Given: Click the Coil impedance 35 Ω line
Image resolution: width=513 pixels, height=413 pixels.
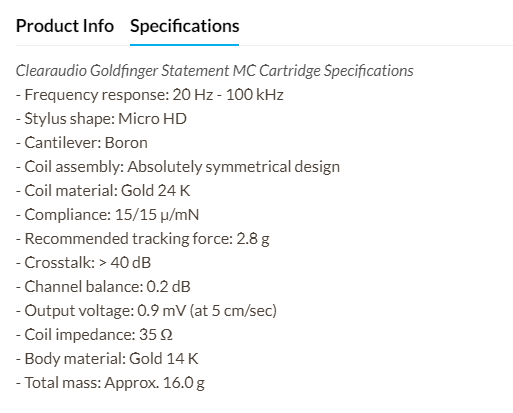Looking at the screenshot, I should click(94, 335).
